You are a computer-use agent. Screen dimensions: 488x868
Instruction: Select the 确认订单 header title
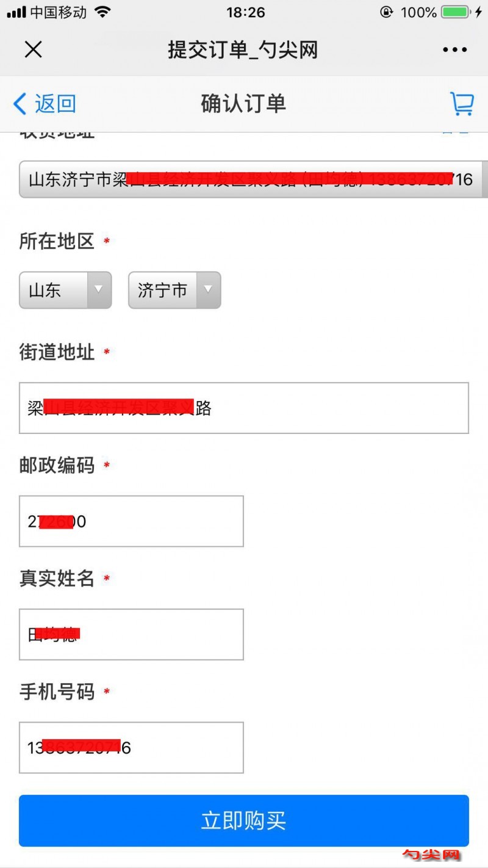coord(243,104)
